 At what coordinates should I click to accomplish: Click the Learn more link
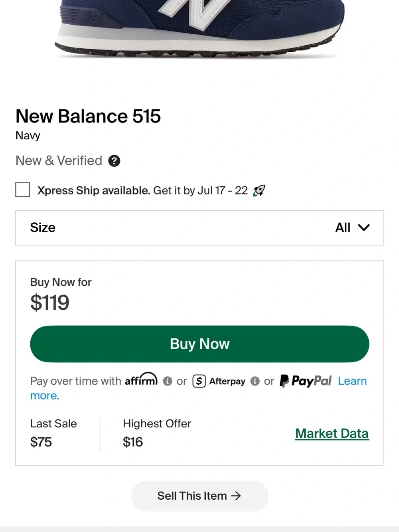coord(352,381)
